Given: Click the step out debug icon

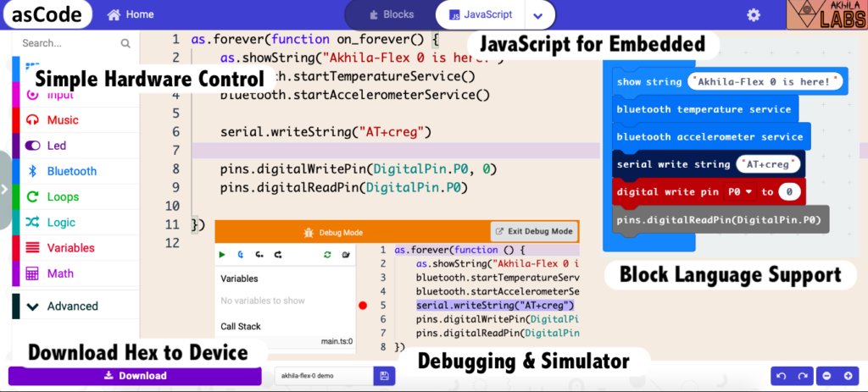Looking at the screenshot, I should (278, 255).
